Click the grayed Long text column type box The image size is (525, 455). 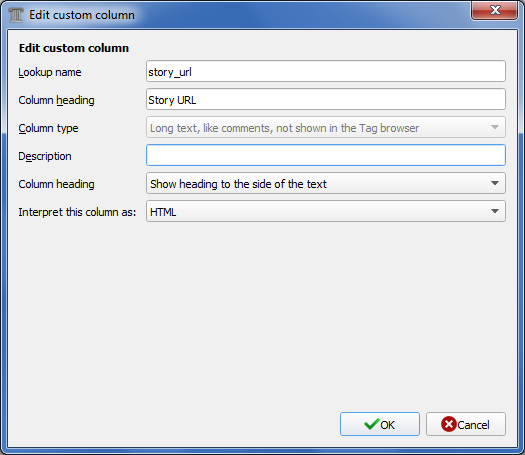(x=325, y=127)
